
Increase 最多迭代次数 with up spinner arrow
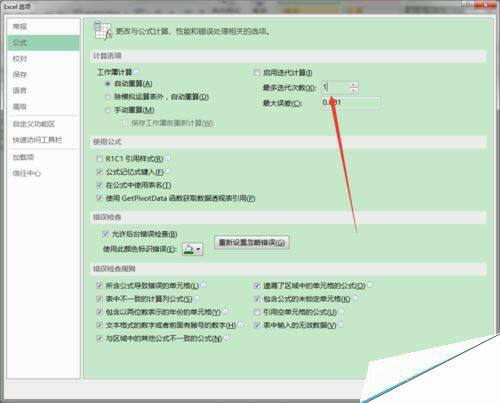pyautogui.click(x=354, y=85)
